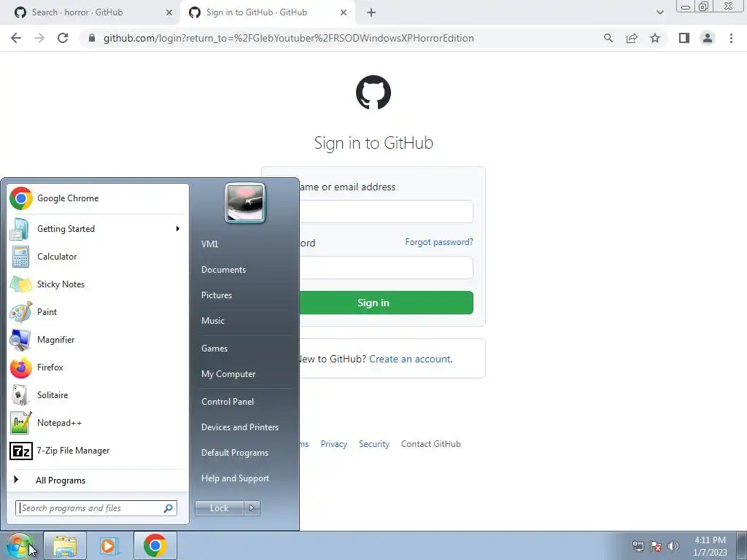The width and height of the screenshot is (747, 560).
Task: Close the Search horror GitHub tab
Action: coord(169,12)
